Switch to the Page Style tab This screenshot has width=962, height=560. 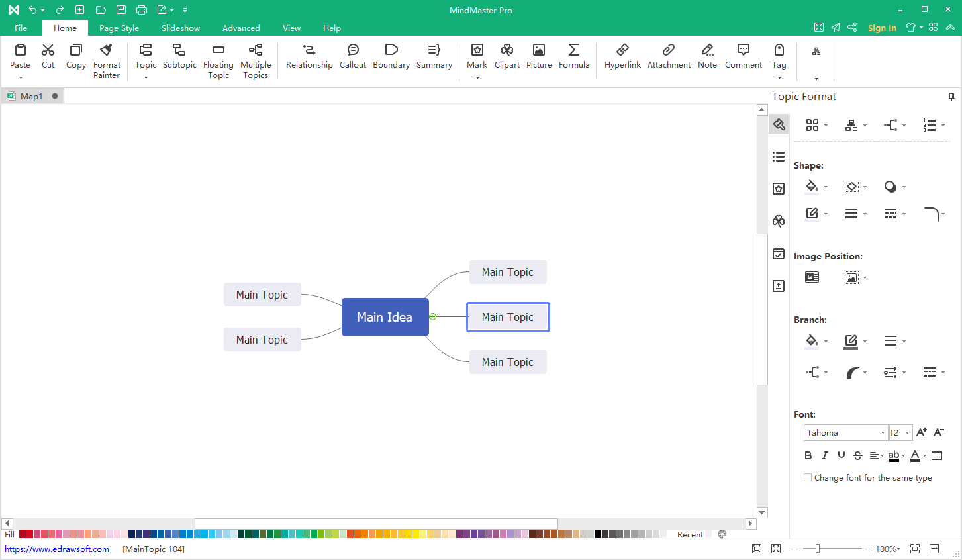coord(119,28)
